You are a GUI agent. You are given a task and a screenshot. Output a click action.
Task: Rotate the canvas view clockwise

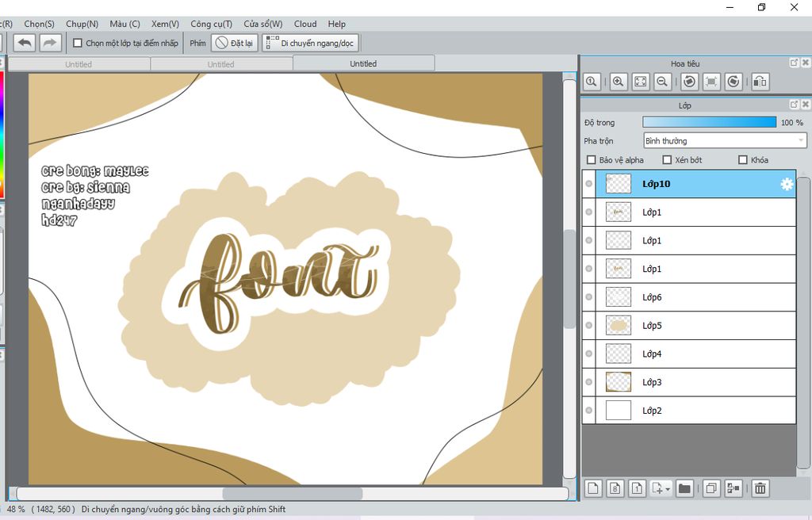coord(733,82)
